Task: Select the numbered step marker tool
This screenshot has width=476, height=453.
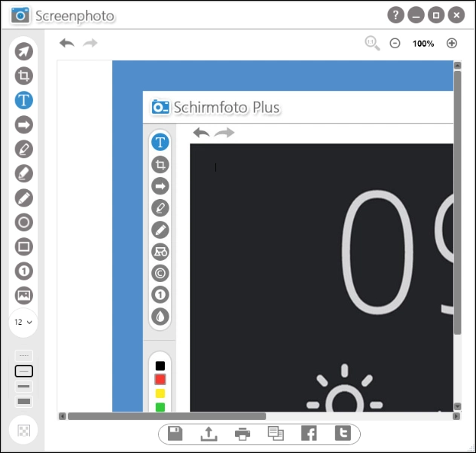Action: (x=24, y=271)
